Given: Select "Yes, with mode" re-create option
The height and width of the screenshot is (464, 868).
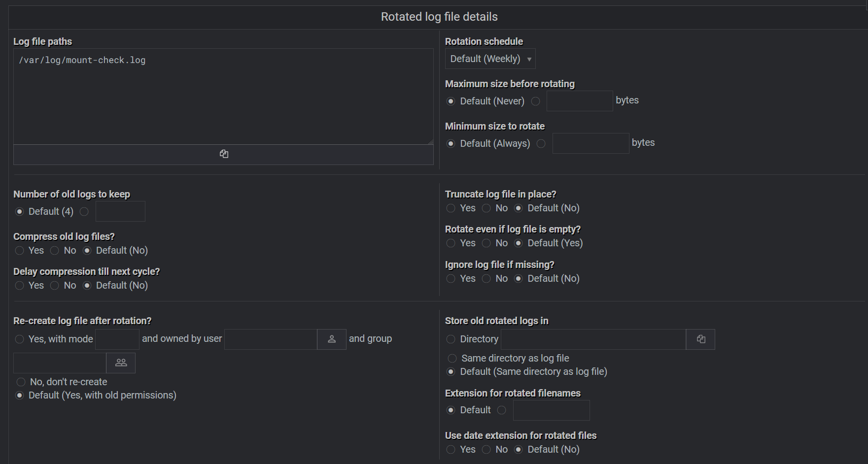Looking at the screenshot, I should (x=20, y=339).
